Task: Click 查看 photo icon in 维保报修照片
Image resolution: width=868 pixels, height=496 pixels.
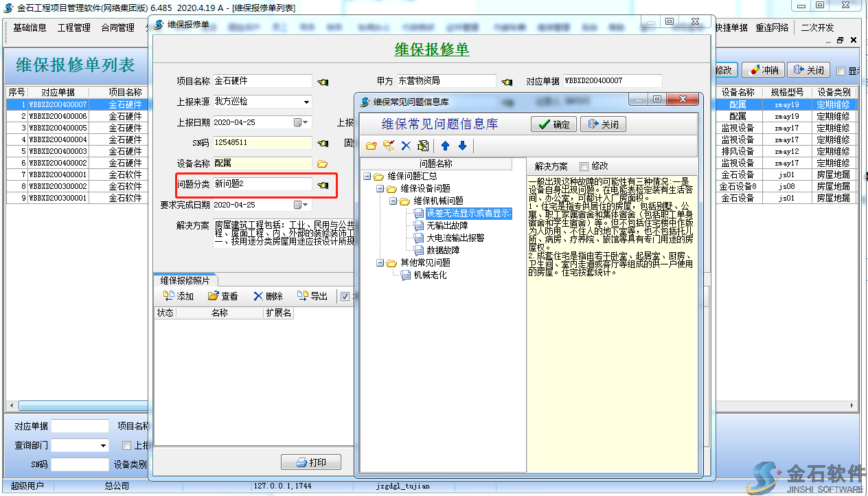Action: coord(214,296)
